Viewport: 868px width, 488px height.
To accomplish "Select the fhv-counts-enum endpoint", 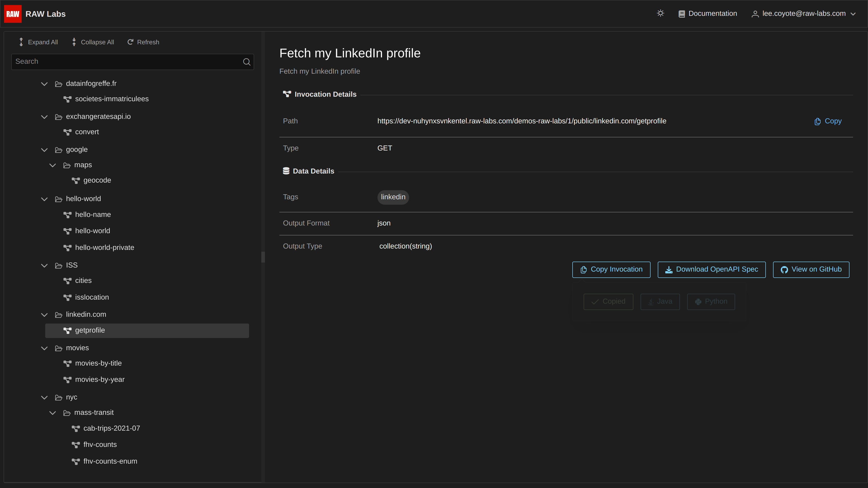I will click(x=110, y=461).
